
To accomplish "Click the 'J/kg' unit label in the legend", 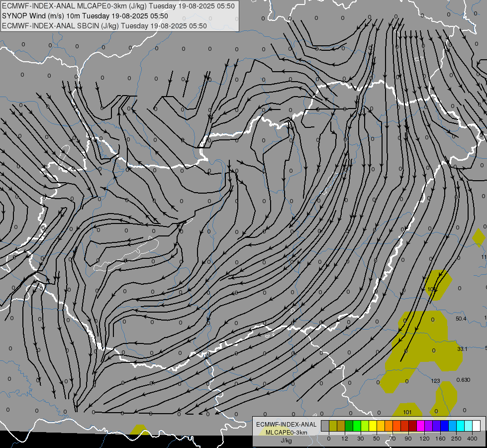I will 286,441.
